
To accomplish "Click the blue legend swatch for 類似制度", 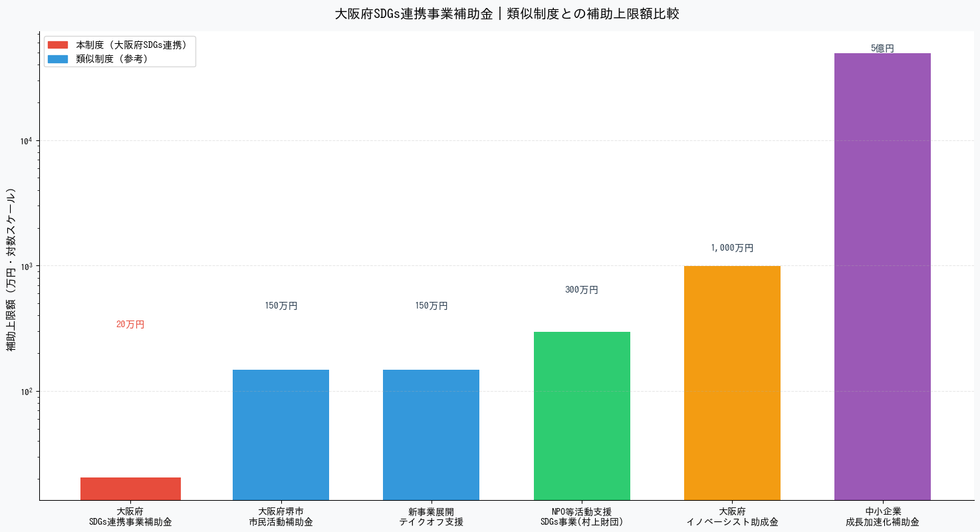I will [x=58, y=59].
